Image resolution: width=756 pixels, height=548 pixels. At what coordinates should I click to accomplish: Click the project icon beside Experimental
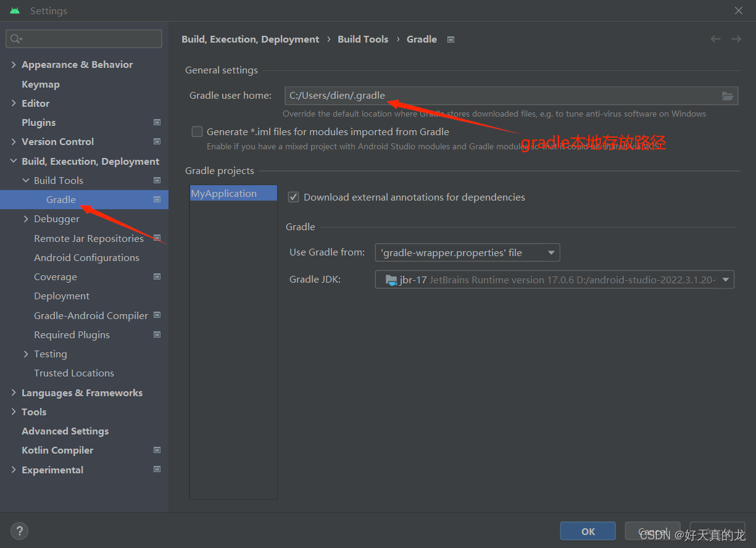pos(157,470)
